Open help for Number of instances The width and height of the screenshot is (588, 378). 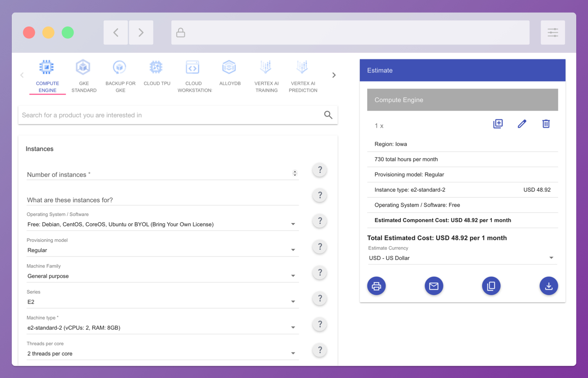pos(320,170)
